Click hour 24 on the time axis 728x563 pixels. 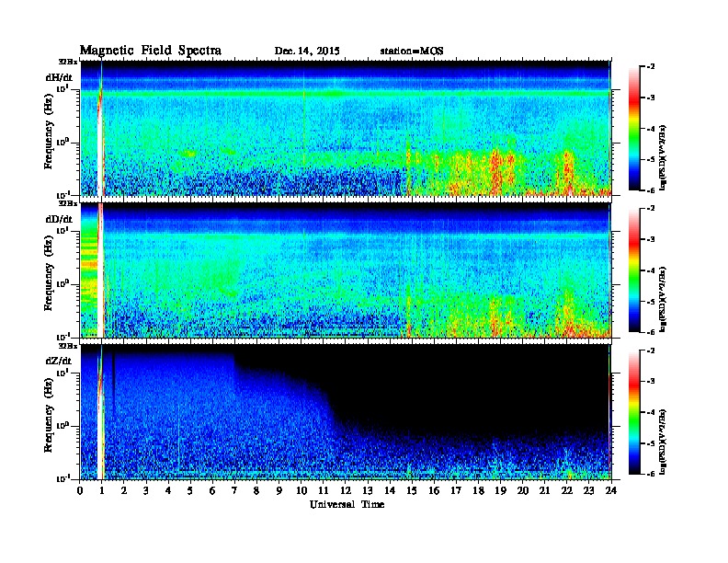(x=611, y=490)
